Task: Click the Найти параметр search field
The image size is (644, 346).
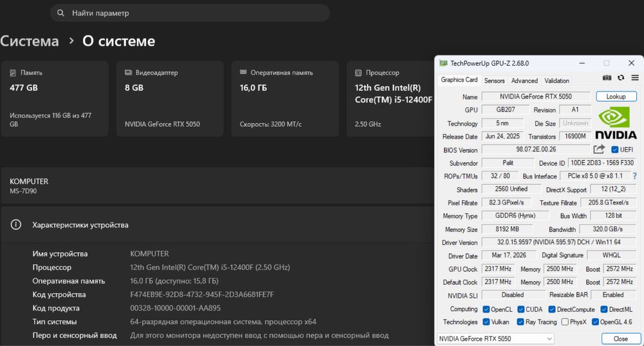Action: click(193, 13)
